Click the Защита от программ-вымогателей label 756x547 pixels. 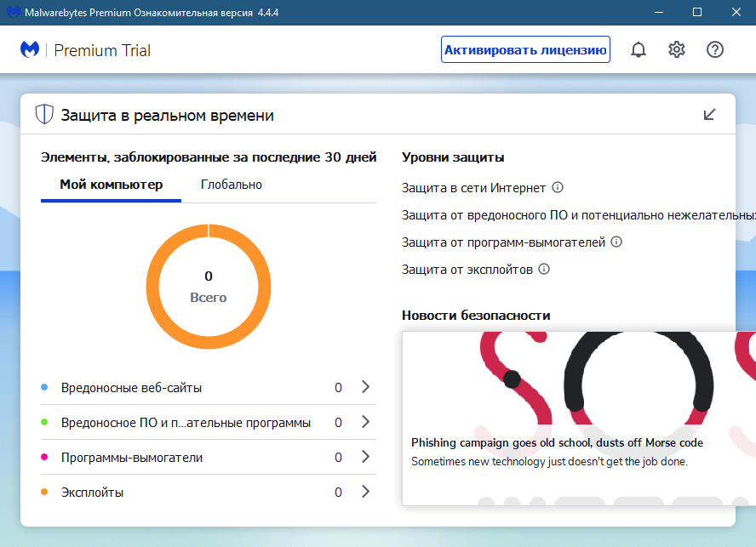503,242
